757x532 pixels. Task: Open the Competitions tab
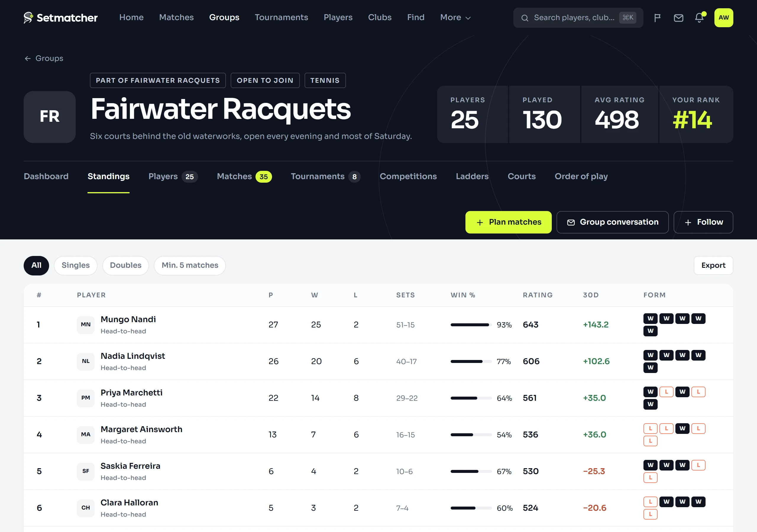[x=408, y=176]
